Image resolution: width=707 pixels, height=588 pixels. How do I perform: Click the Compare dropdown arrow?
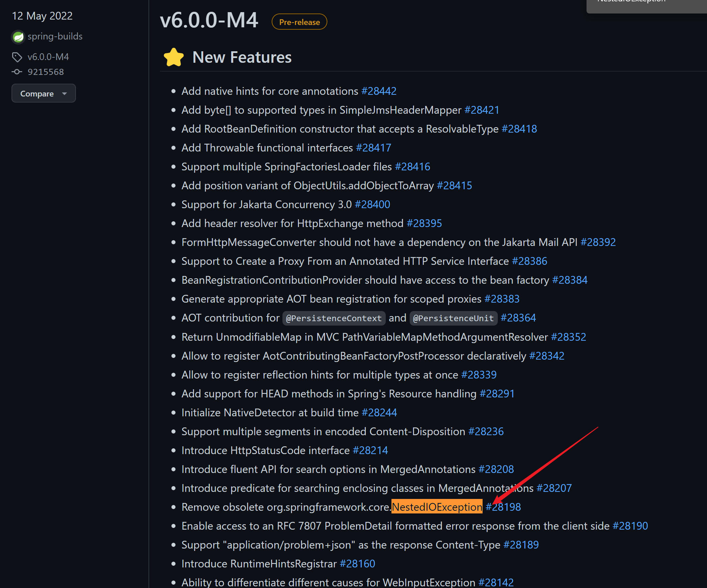64,93
